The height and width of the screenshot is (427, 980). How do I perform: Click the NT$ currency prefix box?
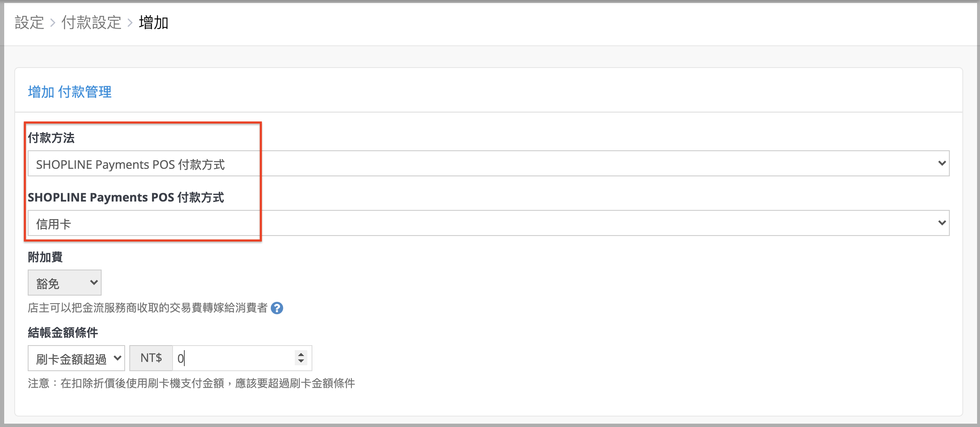tap(151, 359)
